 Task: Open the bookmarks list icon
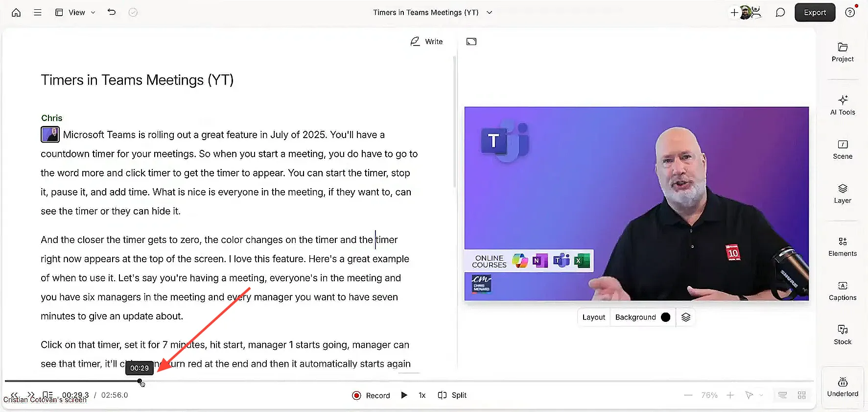47,395
